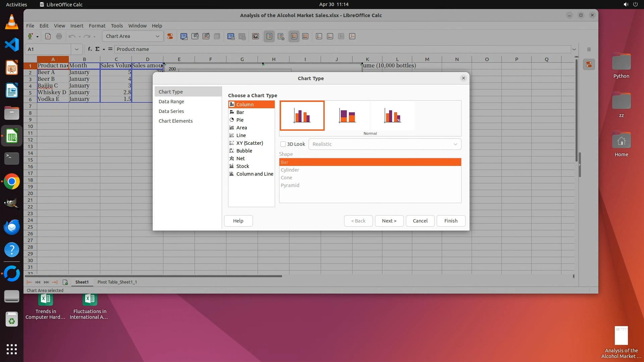Viewport: 644px width, 362px height.
Task: Open the Name Box dropdown arrow
Action: [77, 49]
